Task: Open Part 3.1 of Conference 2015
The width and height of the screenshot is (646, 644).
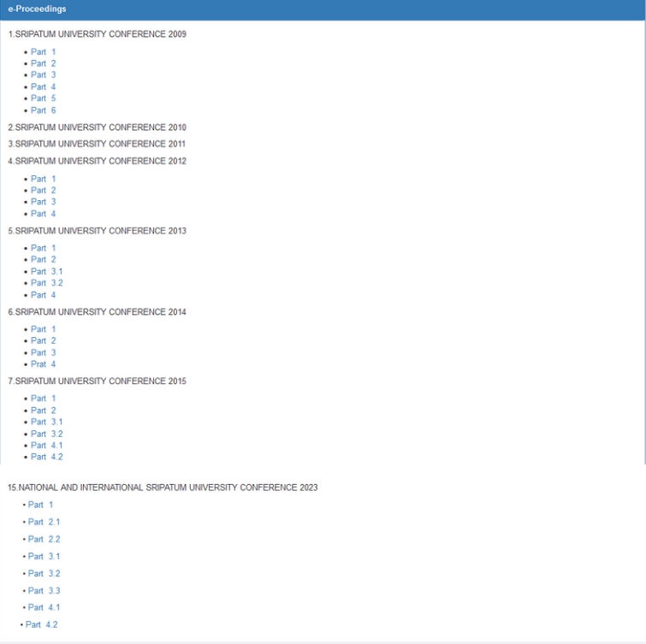Action: (47, 422)
